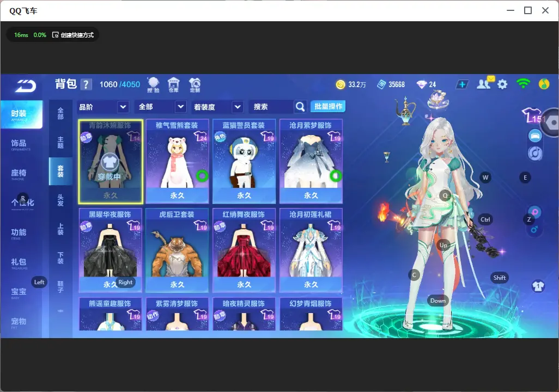Click the backpack help question-mark icon
This screenshot has height=392, width=559.
pos(86,84)
